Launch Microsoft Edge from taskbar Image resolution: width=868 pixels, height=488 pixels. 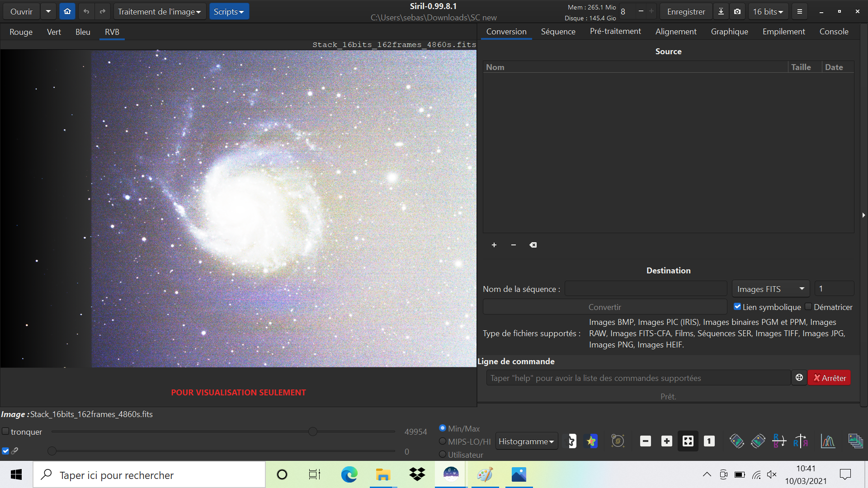pyautogui.click(x=349, y=474)
